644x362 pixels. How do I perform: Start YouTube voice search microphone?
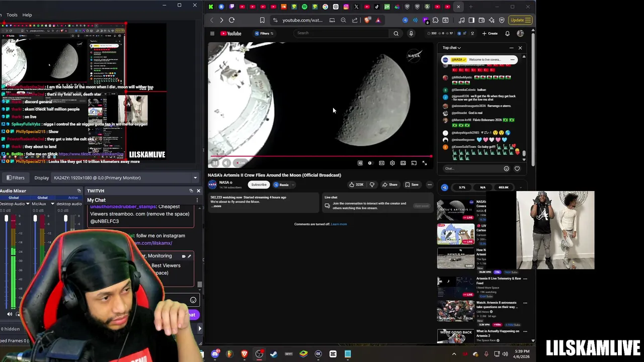point(411,33)
